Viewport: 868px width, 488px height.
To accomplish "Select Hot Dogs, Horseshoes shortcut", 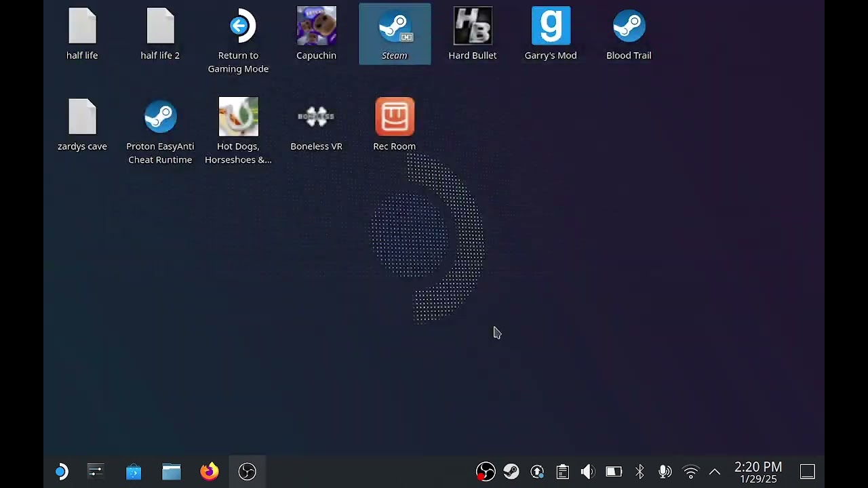I will (x=238, y=132).
